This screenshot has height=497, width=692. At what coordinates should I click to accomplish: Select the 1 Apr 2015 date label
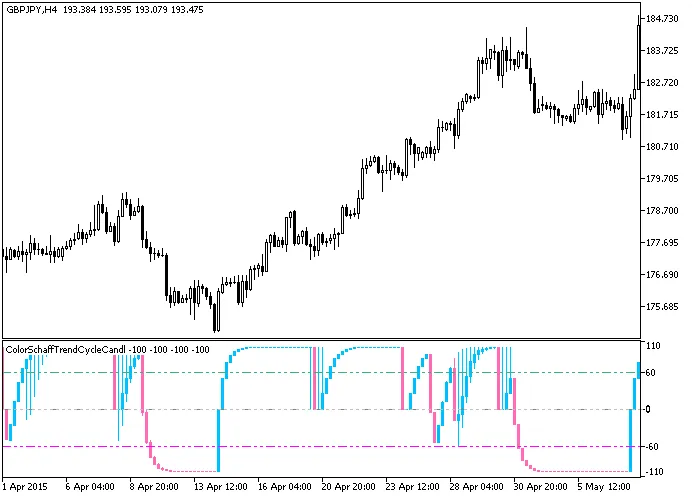[25, 487]
